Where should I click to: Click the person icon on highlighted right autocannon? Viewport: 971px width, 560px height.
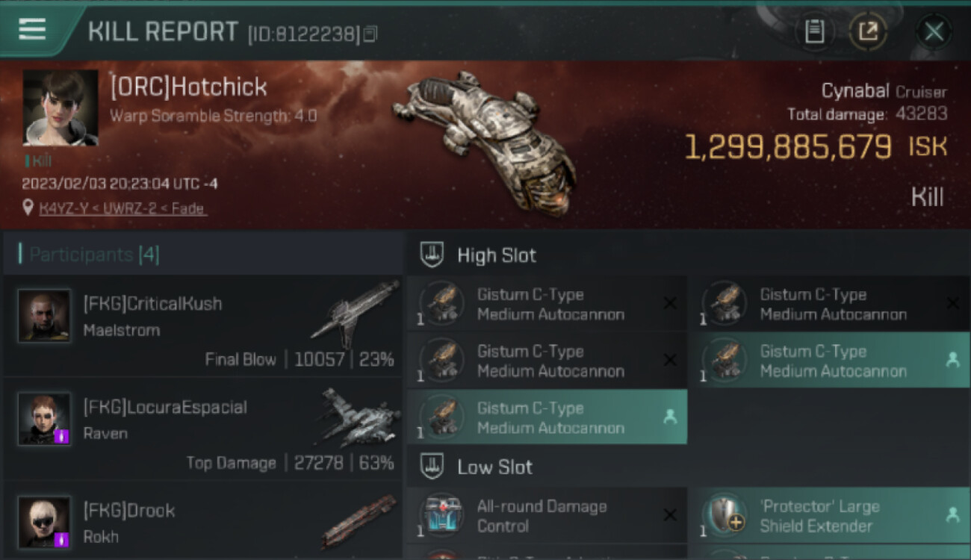click(952, 360)
